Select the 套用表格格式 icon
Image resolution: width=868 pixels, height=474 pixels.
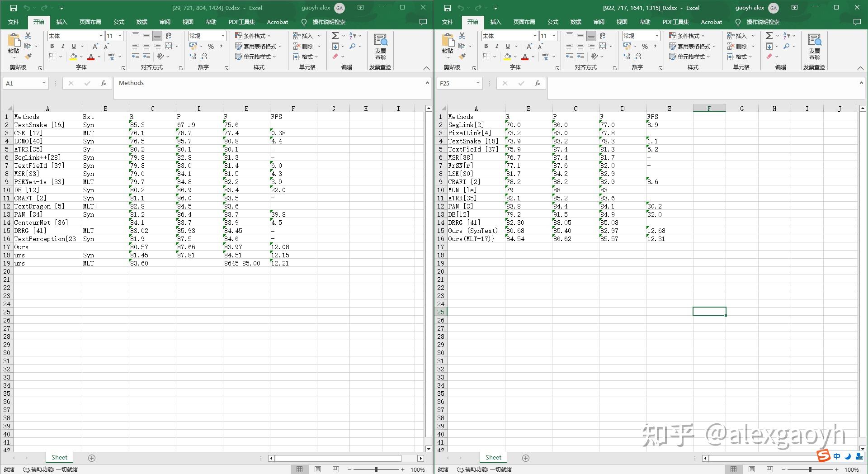[x=255, y=46]
